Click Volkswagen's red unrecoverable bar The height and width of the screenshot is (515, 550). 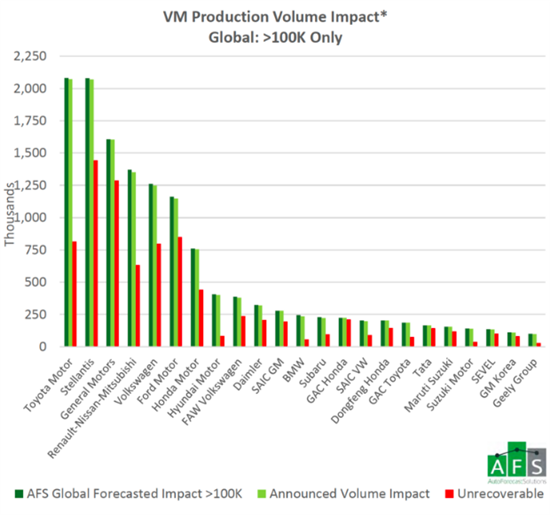pos(159,295)
